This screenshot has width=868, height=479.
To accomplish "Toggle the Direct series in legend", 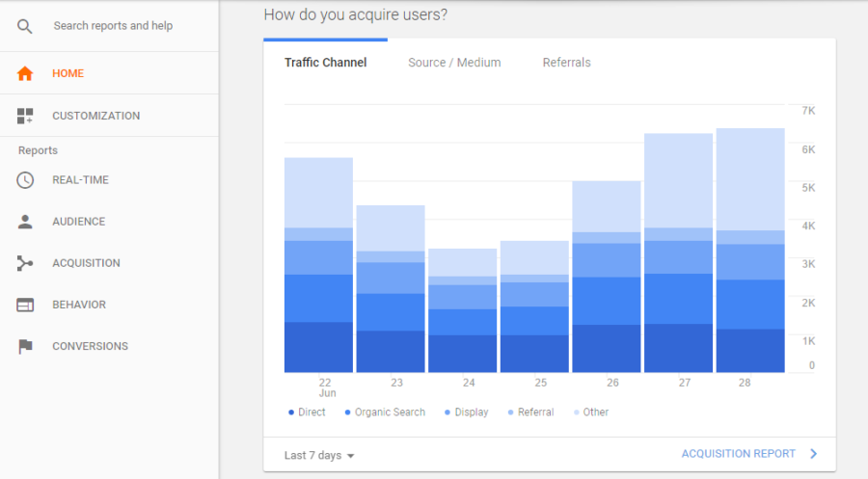I will point(307,412).
